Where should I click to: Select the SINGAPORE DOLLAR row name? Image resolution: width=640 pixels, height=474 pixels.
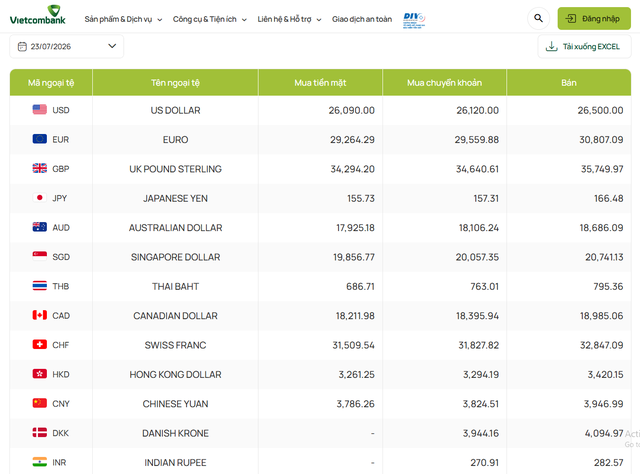point(176,257)
